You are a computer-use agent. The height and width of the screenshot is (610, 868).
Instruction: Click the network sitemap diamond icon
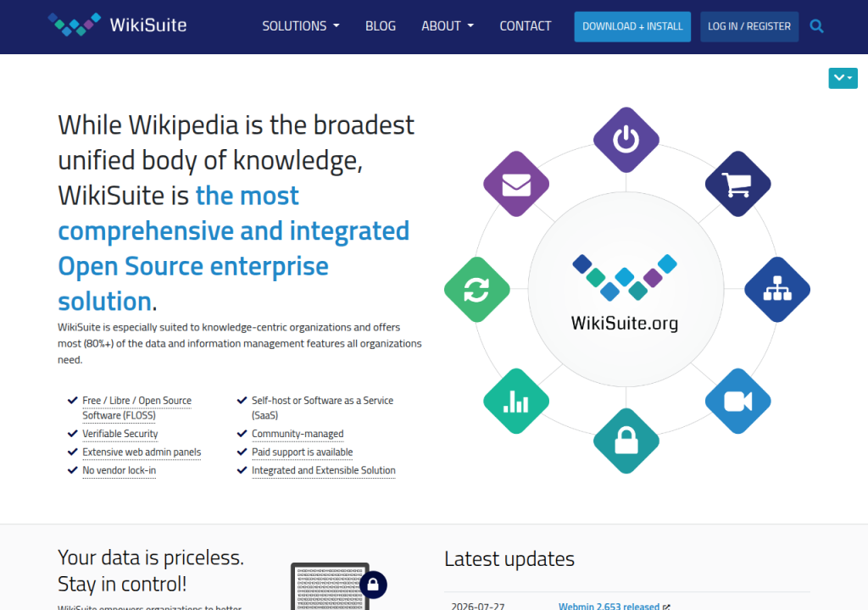[777, 290]
